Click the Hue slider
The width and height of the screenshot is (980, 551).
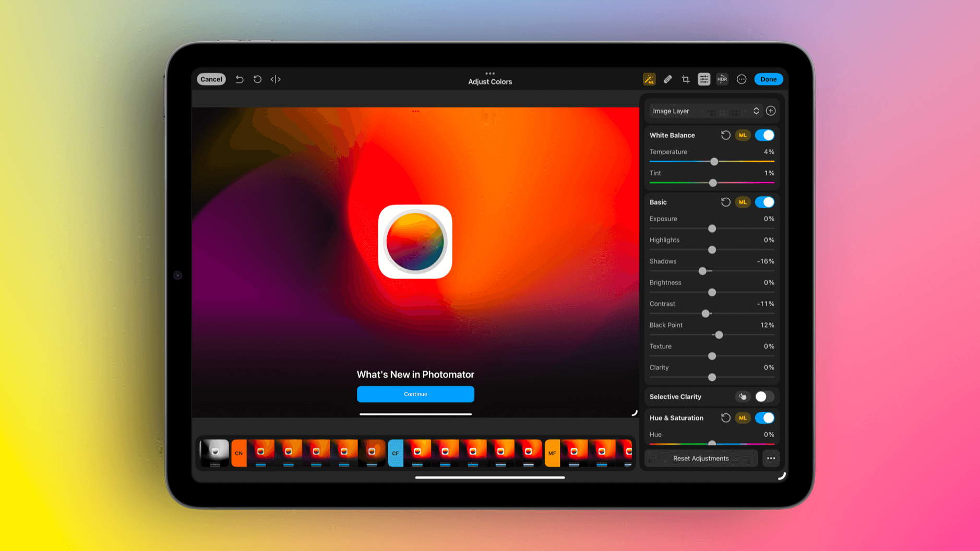tap(712, 444)
